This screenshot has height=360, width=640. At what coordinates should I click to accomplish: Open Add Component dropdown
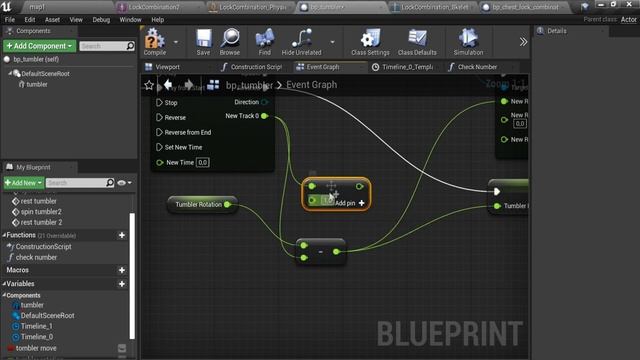[40, 46]
